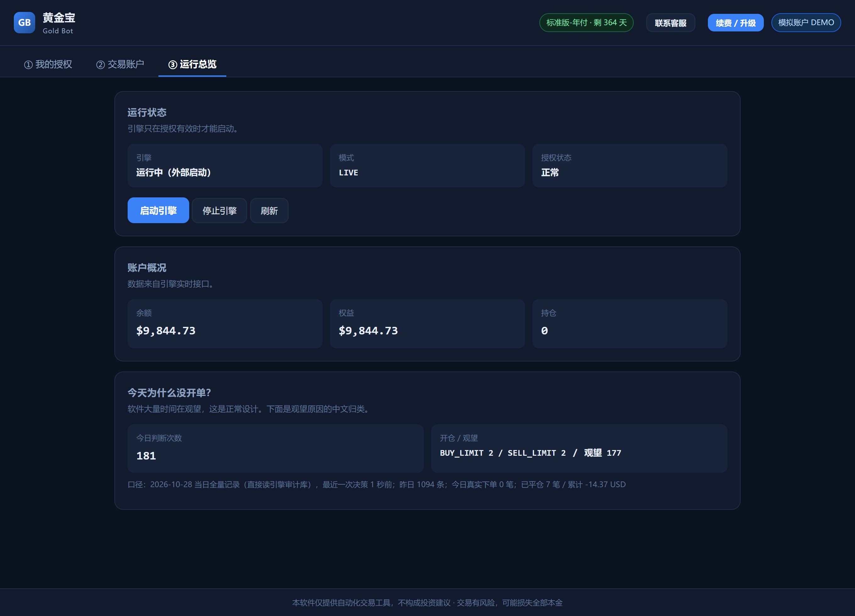
Task: Switch to the 交易账户 tab
Action: 120,64
